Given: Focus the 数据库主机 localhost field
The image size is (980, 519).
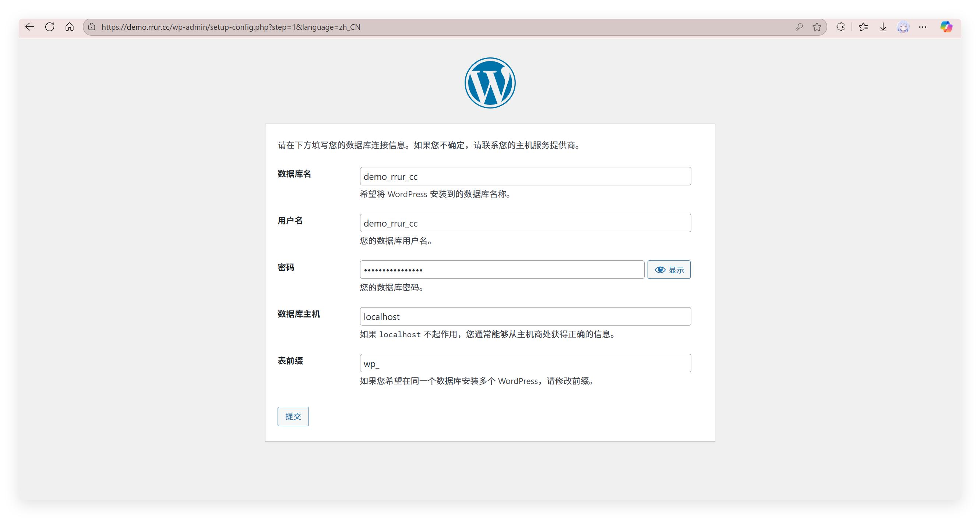Looking at the screenshot, I should [525, 317].
